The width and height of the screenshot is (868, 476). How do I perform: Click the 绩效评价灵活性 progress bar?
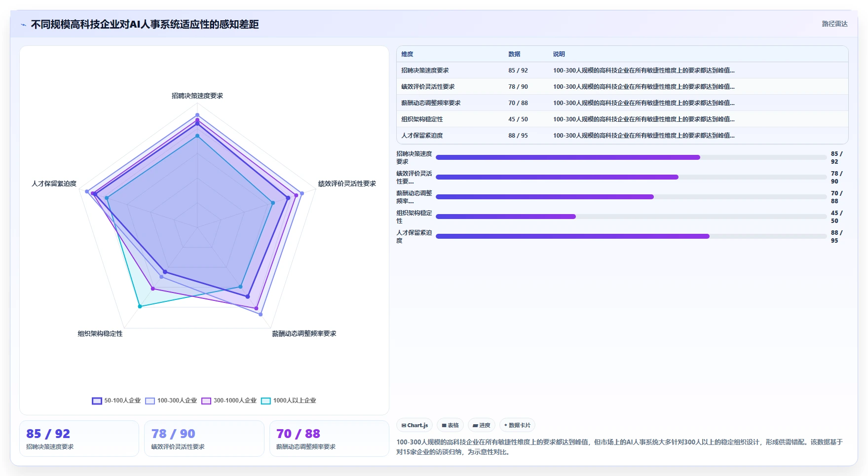(x=631, y=177)
